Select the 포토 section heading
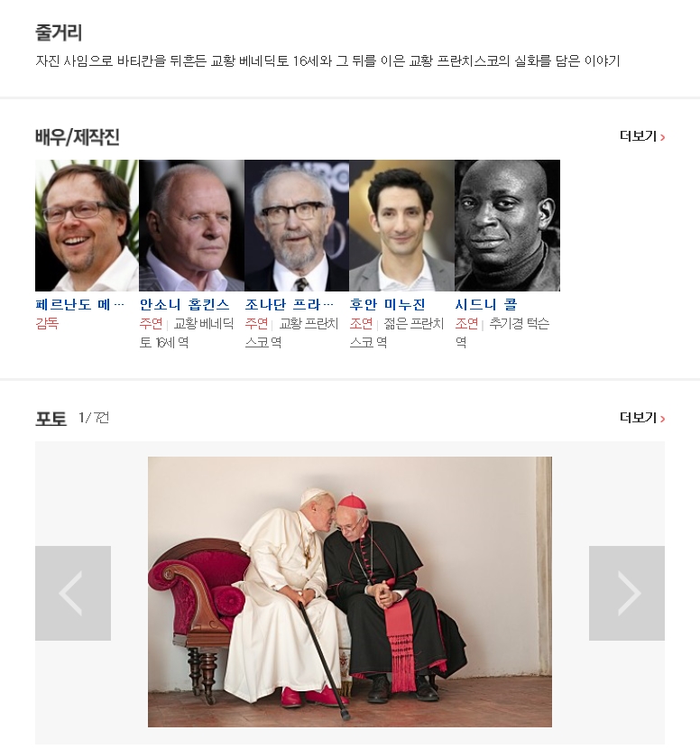Screen dimensions: 700x749 [x=51, y=419]
